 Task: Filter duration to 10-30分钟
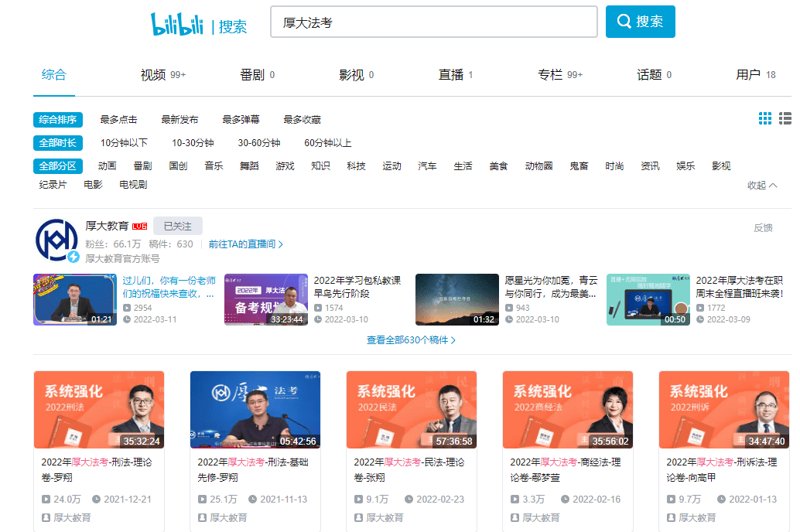pos(193,143)
